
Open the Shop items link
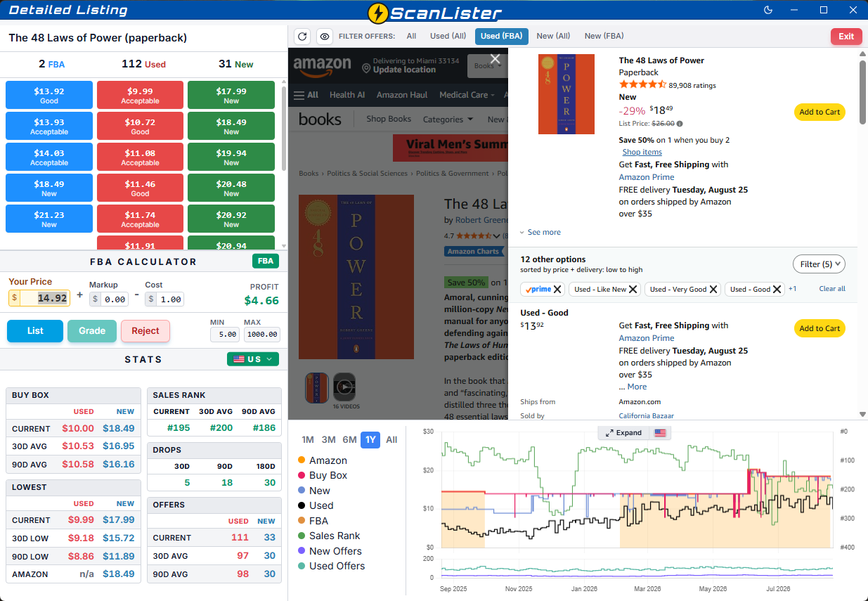(x=642, y=152)
